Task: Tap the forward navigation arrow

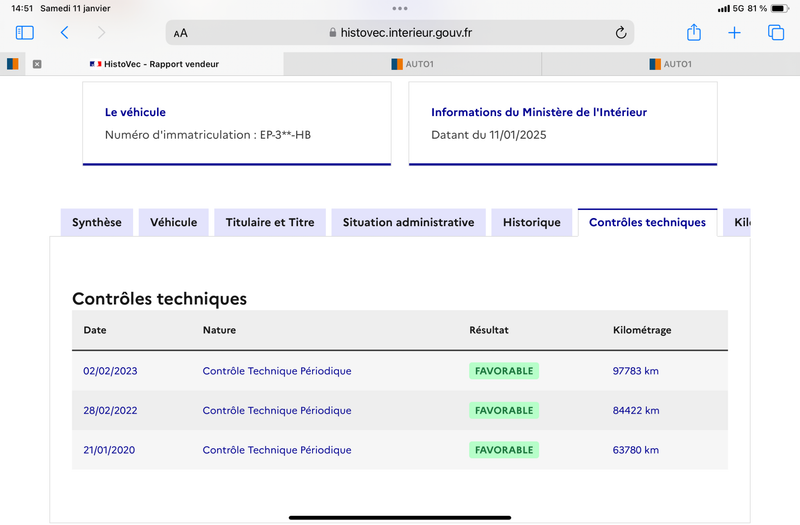Action: pos(102,33)
